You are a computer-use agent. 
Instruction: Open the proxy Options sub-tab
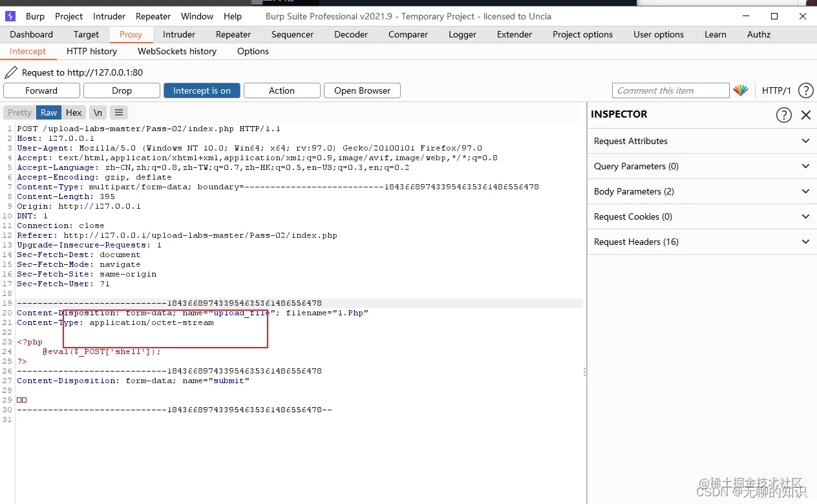[x=253, y=51]
